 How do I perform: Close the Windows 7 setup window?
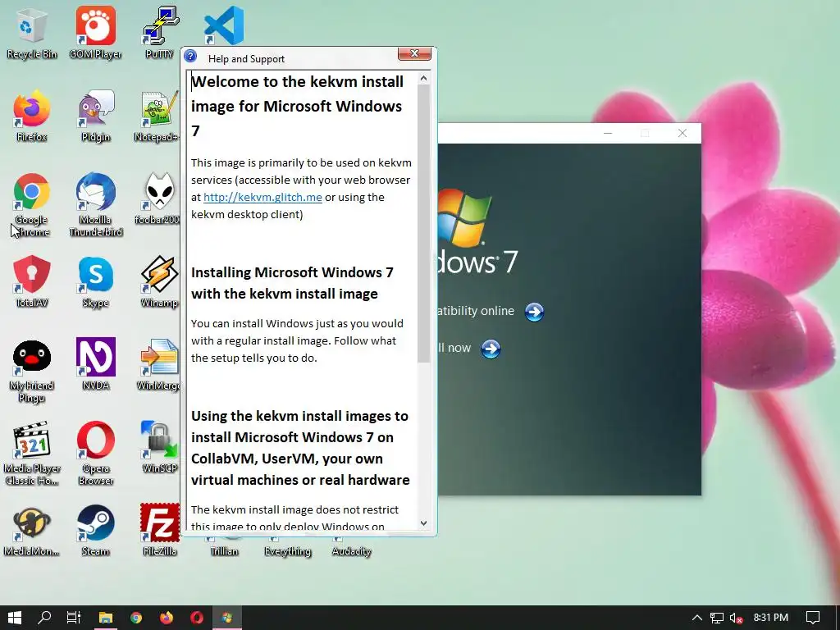pos(682,133)
